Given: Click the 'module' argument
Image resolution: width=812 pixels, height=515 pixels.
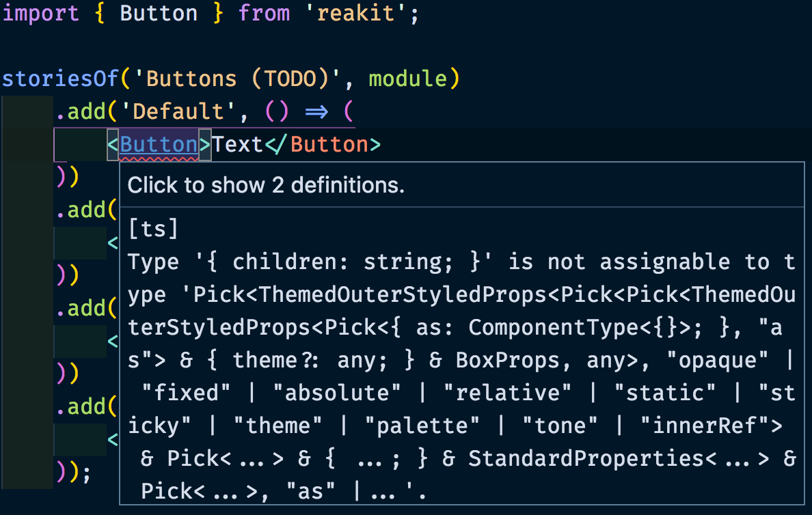Looking at the screenshot, I should [x=407, y=79].
